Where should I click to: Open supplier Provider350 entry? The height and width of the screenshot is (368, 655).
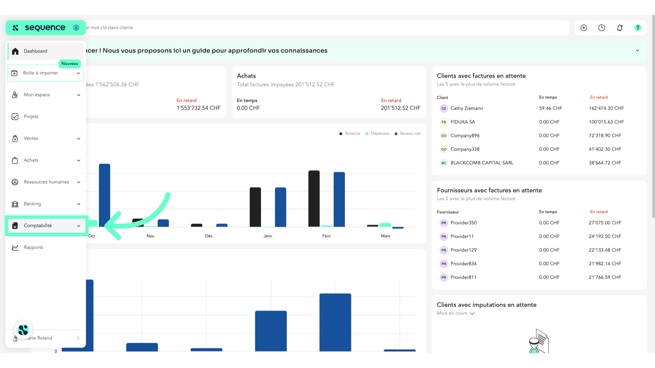(x=464, y=223)
